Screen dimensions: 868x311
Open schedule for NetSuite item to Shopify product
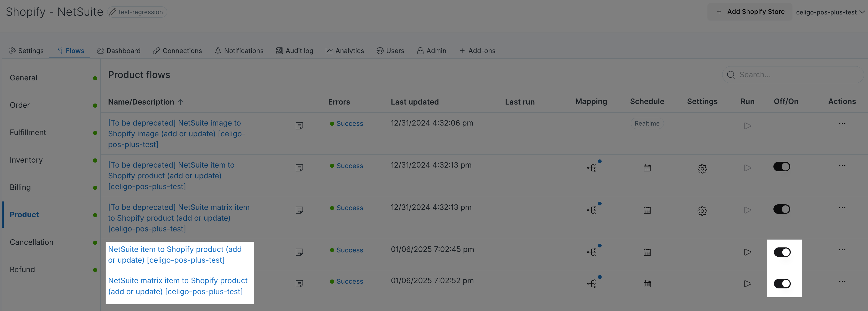647,252
